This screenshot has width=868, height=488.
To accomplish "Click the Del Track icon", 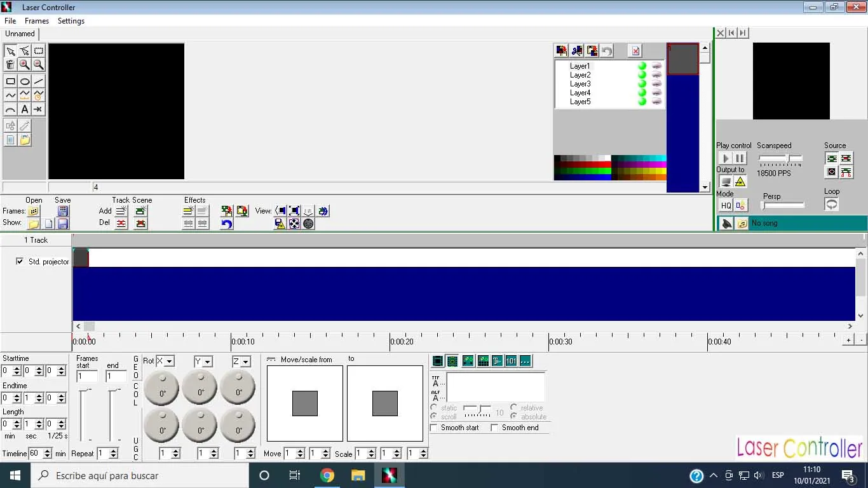I will (x=121, y=224).
